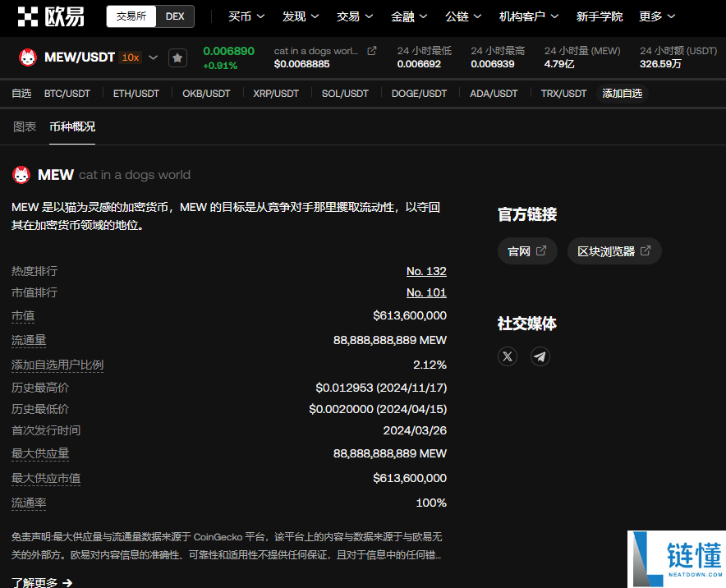Screen dimensions: 726x588
Task: Click the 24 小时最低 value 0.006692
Action: (x=419, y=64)
